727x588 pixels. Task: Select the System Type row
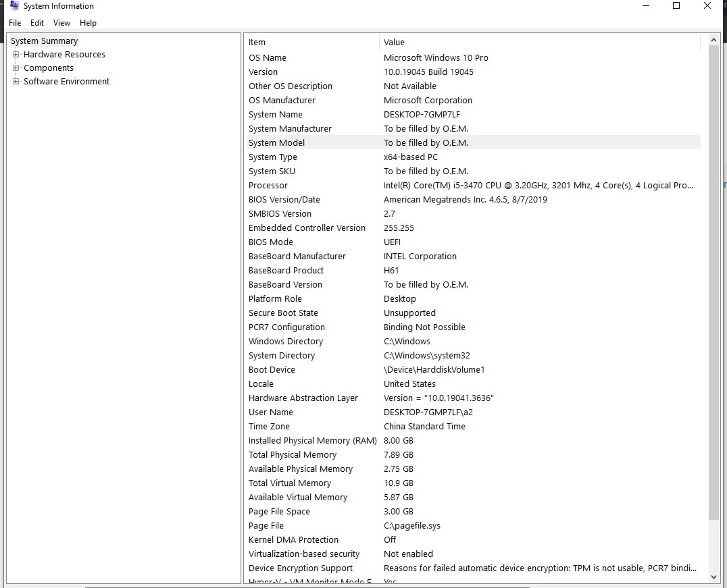472,157
